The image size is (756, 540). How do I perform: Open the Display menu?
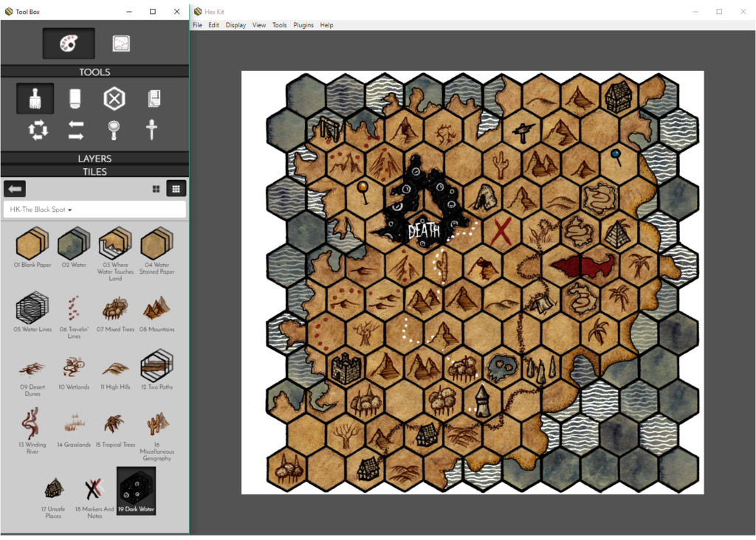tap(236, 25)
